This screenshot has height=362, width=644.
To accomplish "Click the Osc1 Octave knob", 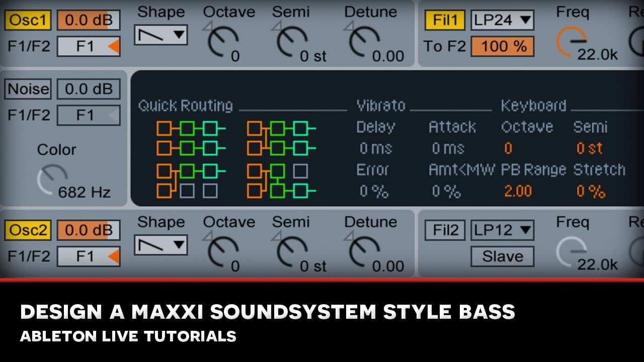I will [223, 41].
